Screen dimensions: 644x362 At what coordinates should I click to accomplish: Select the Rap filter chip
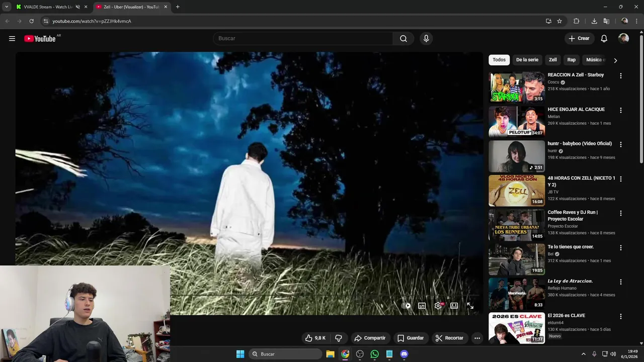click(572, 60)
